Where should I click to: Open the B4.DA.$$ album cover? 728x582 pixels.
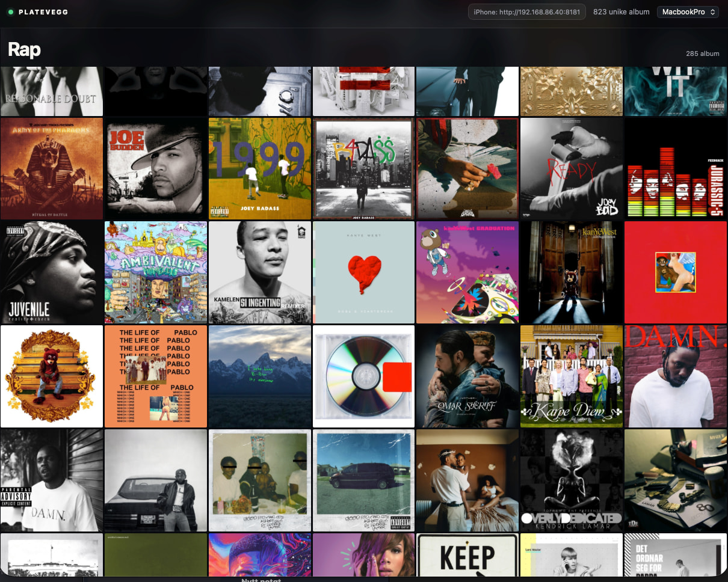[364, 168]
